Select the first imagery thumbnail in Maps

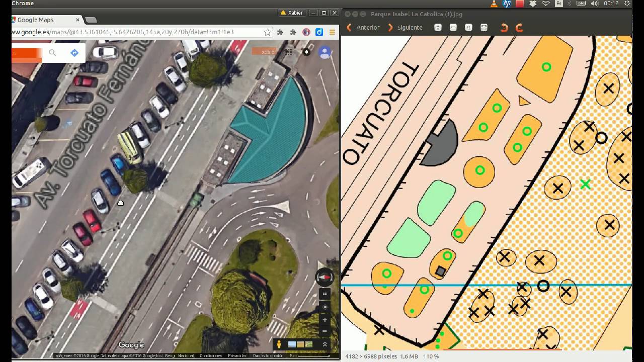pos(292,344)
